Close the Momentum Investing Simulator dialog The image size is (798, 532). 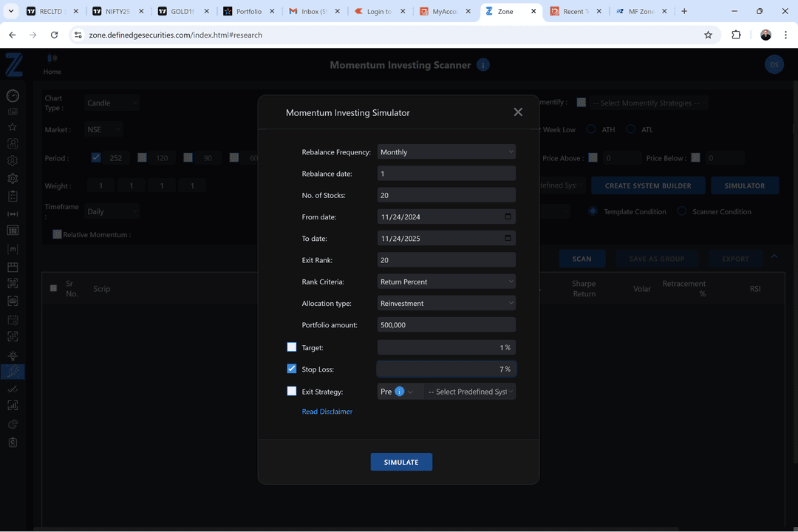pos(518,112)
